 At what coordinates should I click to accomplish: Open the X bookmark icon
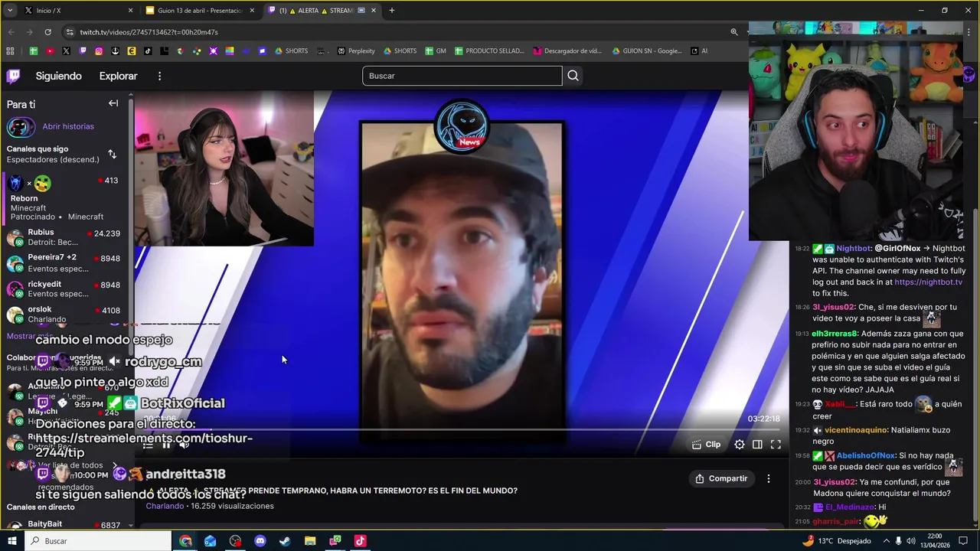(66, 51)
